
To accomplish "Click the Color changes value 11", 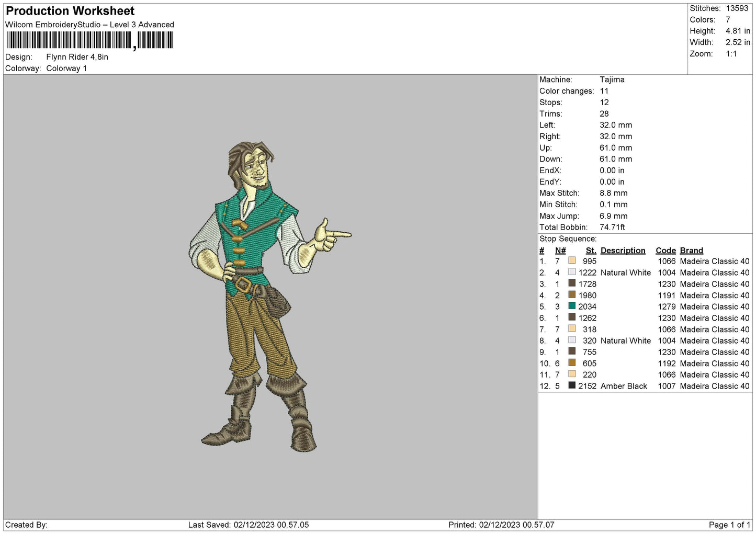I will (604, 91).
